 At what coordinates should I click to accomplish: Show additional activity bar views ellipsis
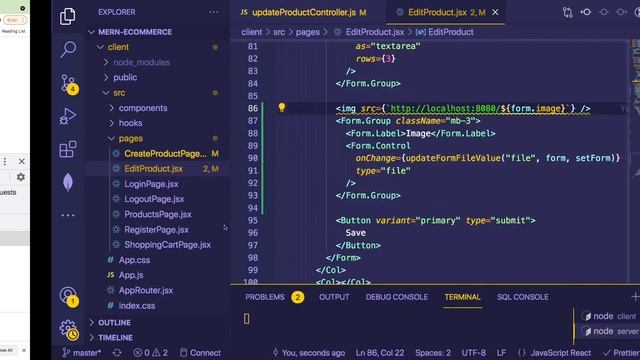(x=68, y=215)
